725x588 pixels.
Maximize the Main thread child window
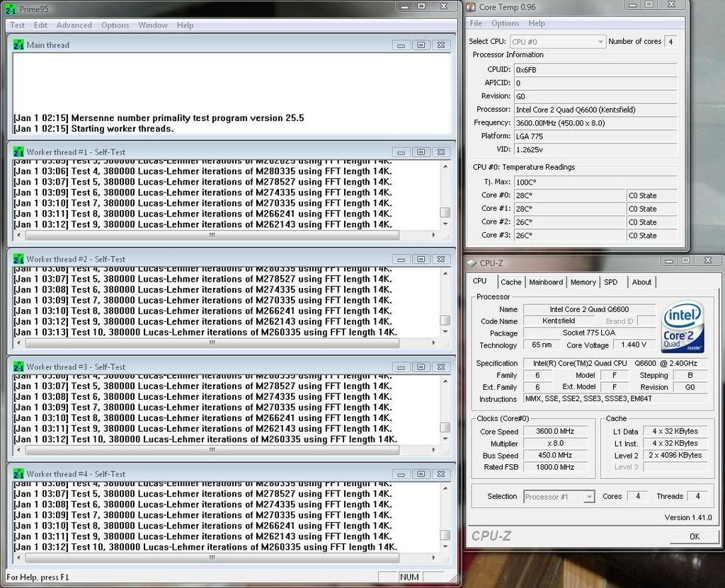(x=421, y=45)
